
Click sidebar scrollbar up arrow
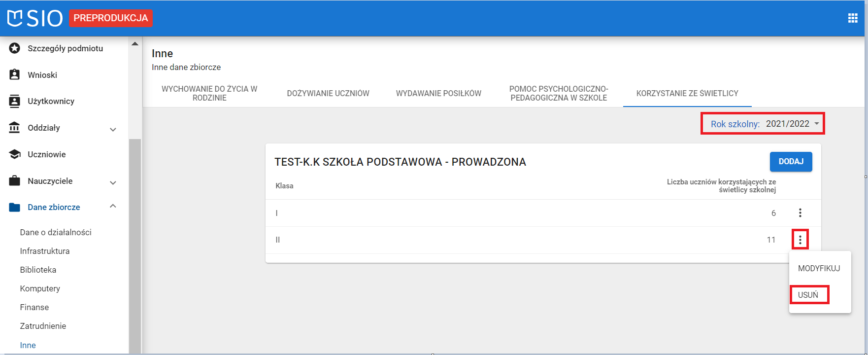click(135, 44)
